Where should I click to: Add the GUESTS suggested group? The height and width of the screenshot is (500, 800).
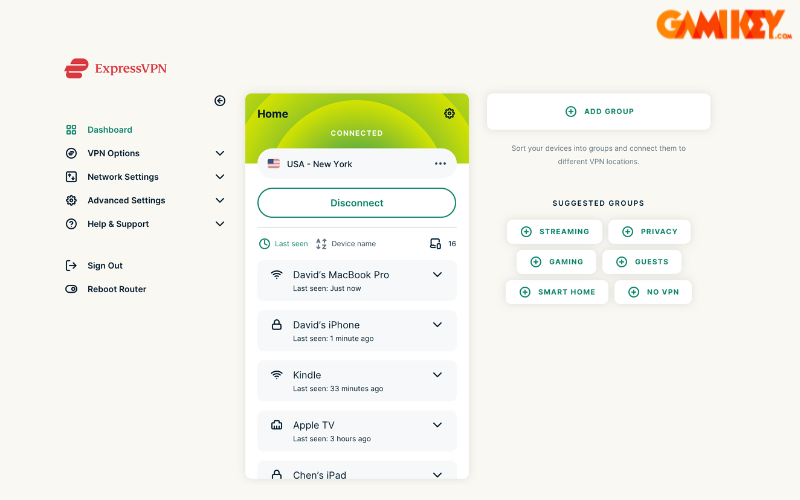[x=642, y=262]
